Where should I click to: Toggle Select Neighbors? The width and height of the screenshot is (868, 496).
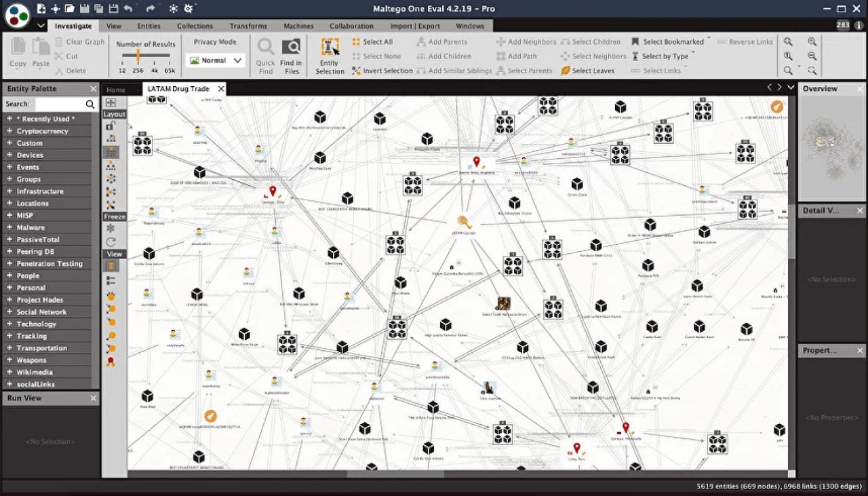pyautogui.click(x=593, y=56)
